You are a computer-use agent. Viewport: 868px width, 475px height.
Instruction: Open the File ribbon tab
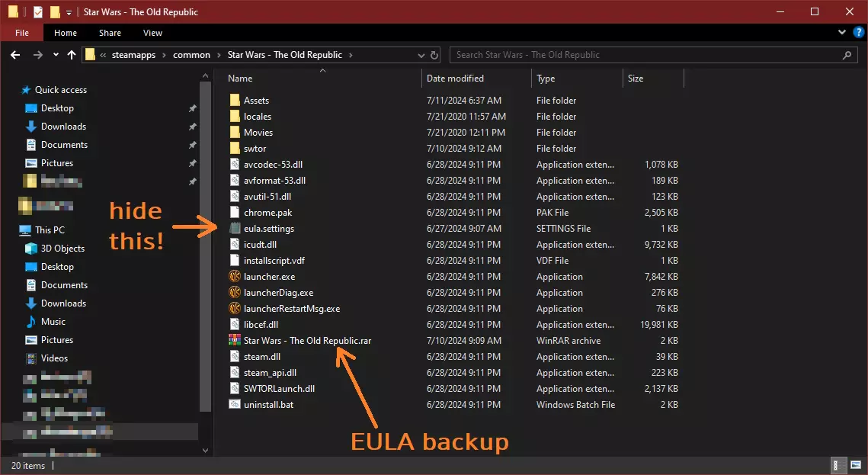tap(22, 33)
